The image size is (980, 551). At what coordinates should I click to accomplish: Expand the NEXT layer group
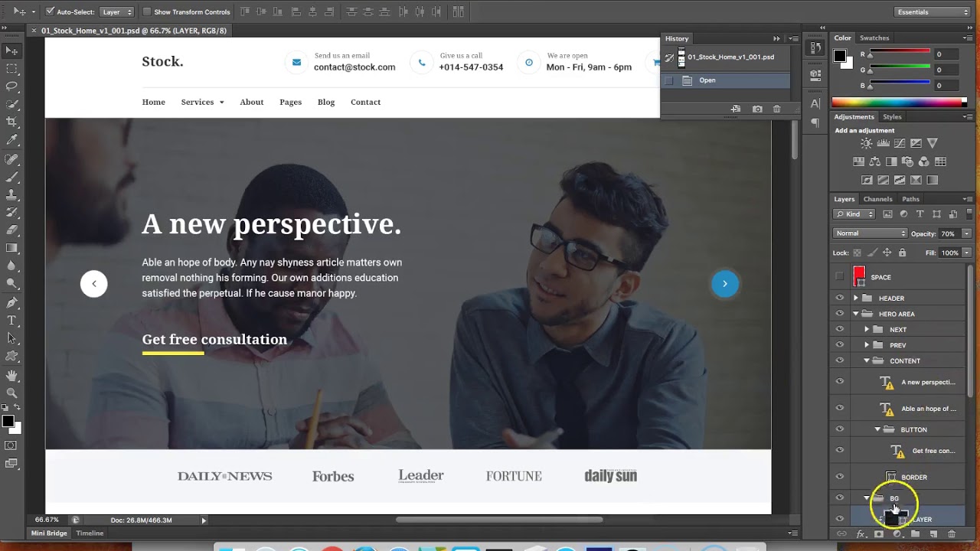point(867,329)
